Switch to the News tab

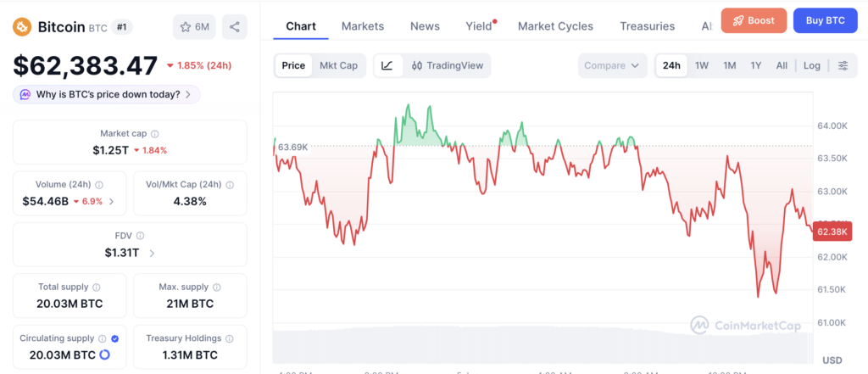(426, 26)
